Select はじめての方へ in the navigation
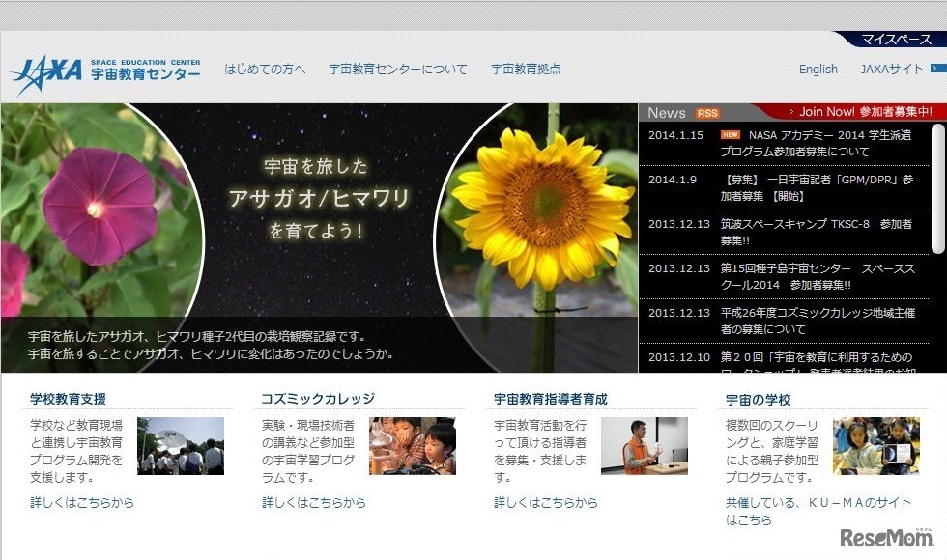This screenshot has height=560, width=947. (x=265, y=69)
